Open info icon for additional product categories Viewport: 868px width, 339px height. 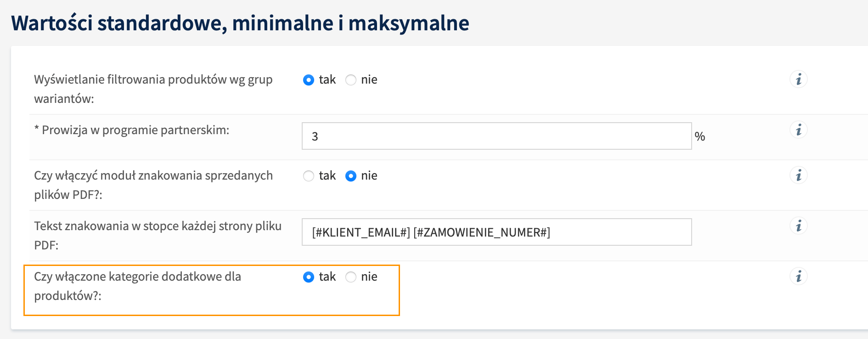click(x=799, y=277)
